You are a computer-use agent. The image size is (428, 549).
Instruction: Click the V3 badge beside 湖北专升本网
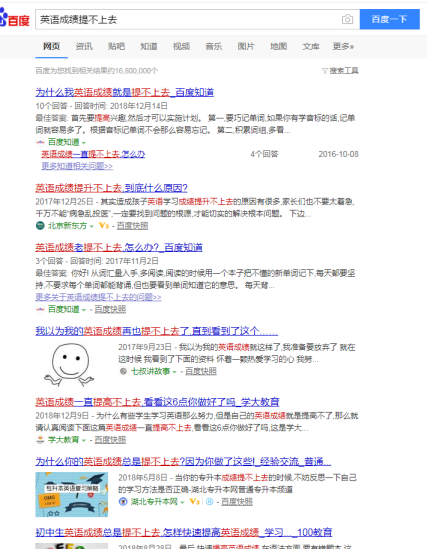[195, 501]
